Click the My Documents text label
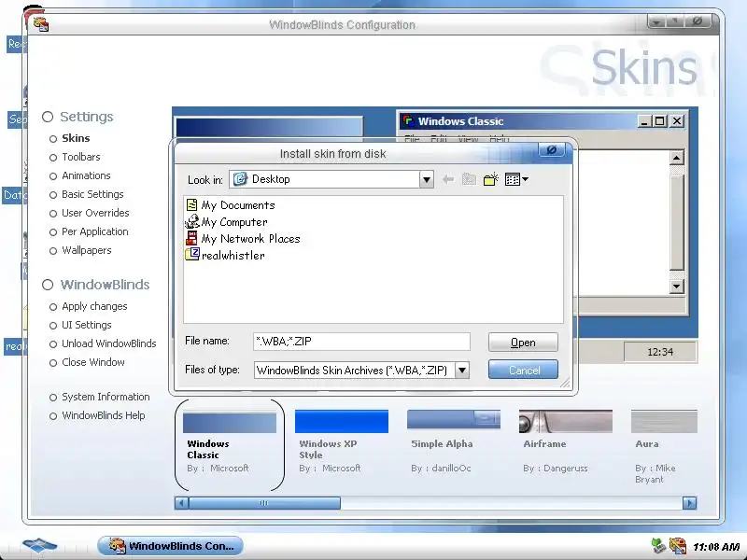The height and width of the screenshot is (560, 747). [238, 205]
